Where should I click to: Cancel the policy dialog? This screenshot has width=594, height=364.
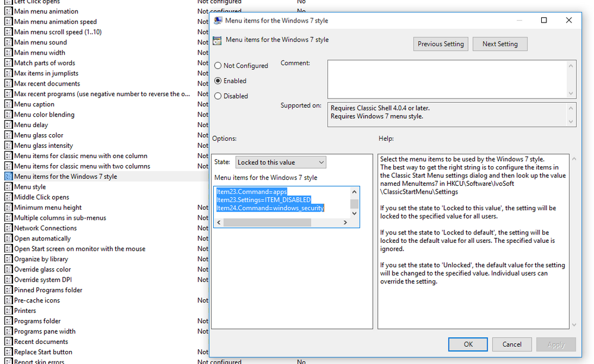(512, 344)
